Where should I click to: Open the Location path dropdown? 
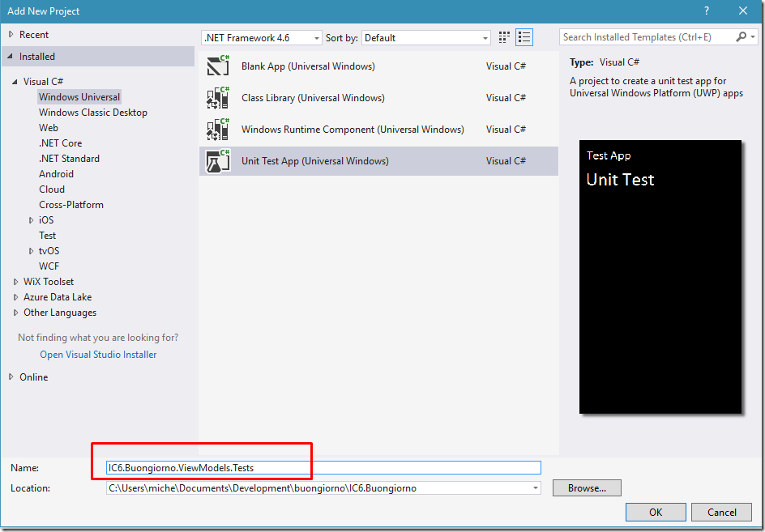tap(535, 488)
